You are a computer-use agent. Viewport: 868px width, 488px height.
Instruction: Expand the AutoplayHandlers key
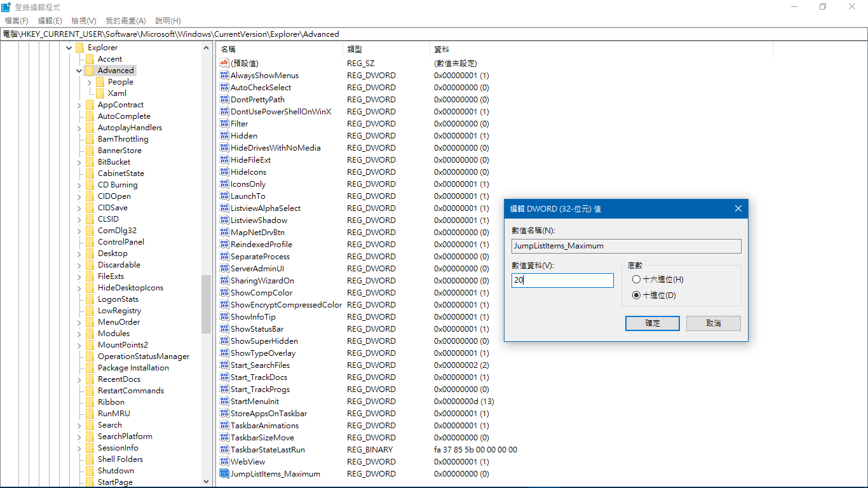(x=79, y=128)
